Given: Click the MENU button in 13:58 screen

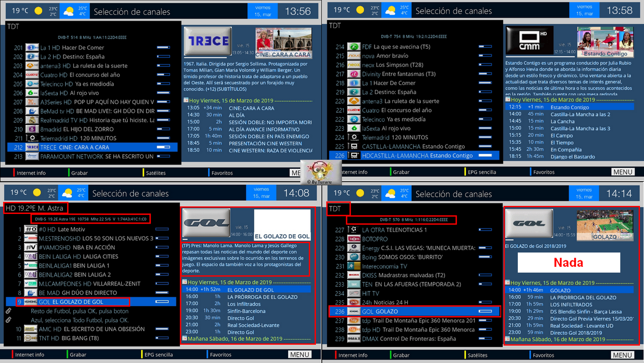Looking at the screenshot, I should (623, 172).
